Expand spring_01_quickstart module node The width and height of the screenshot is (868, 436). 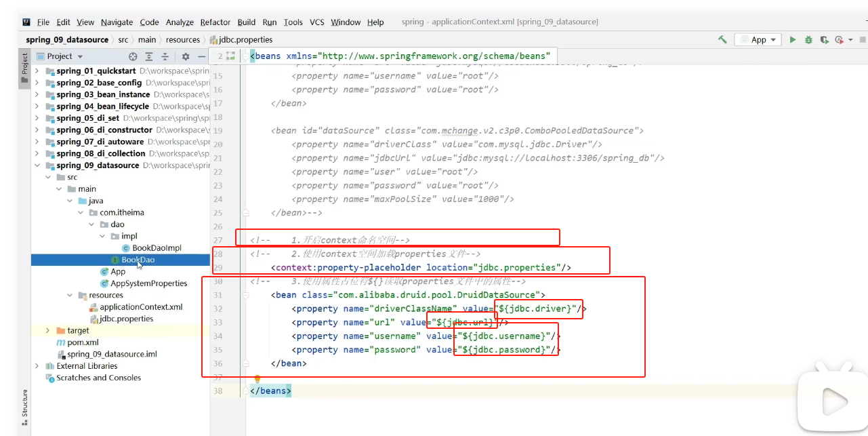tap(37, 71)
